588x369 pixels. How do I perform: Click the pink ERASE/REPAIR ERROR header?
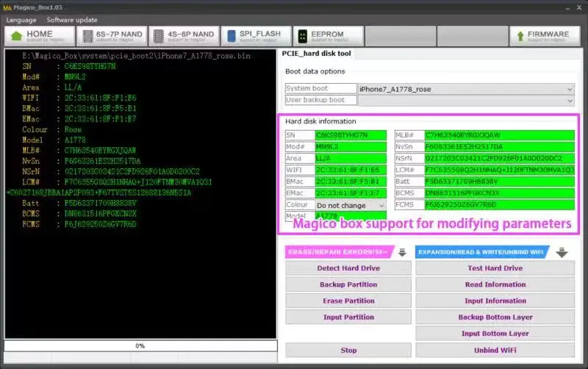(x=339, y=252)
